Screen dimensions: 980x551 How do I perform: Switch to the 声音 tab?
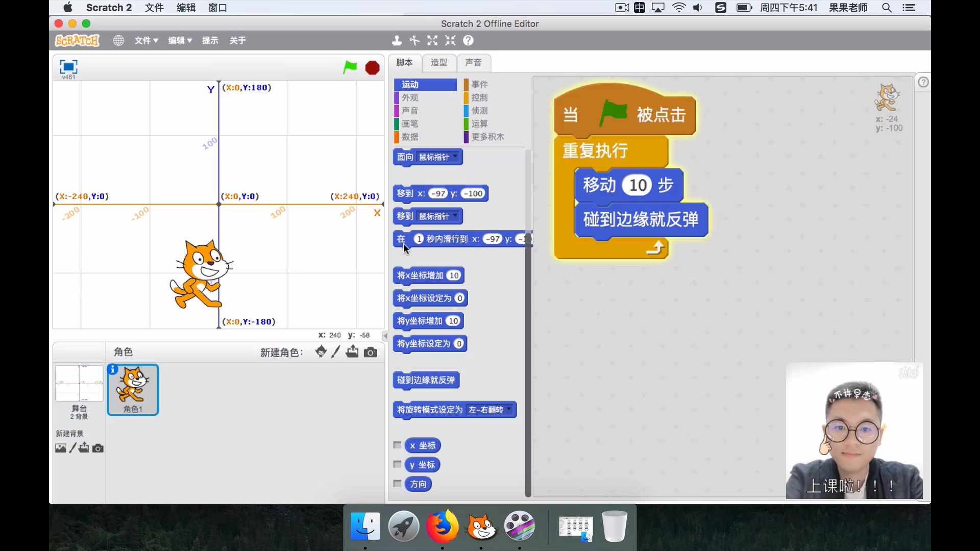tap(473, 62)
